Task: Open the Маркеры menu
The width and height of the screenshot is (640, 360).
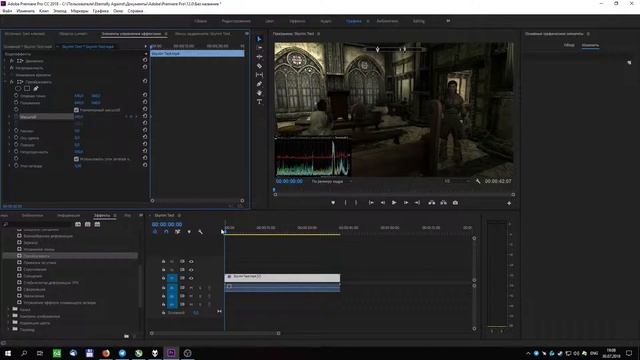Action: [x=80, y=11]
